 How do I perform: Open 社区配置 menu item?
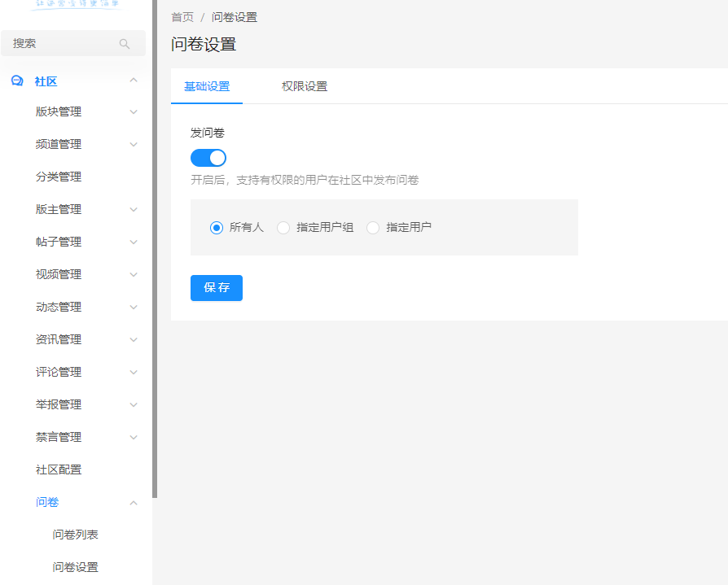pos(59,469)
